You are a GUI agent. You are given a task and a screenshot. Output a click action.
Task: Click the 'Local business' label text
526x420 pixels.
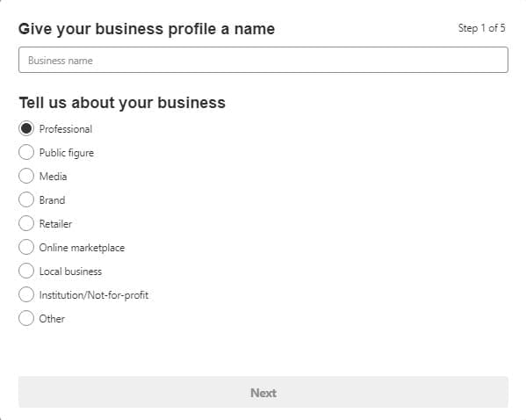(x=70, y=272)
